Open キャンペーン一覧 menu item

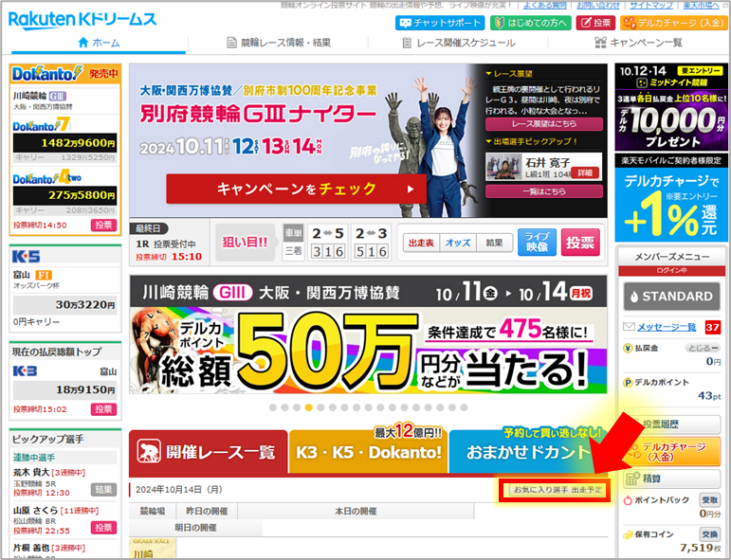[x=639, y=43]
